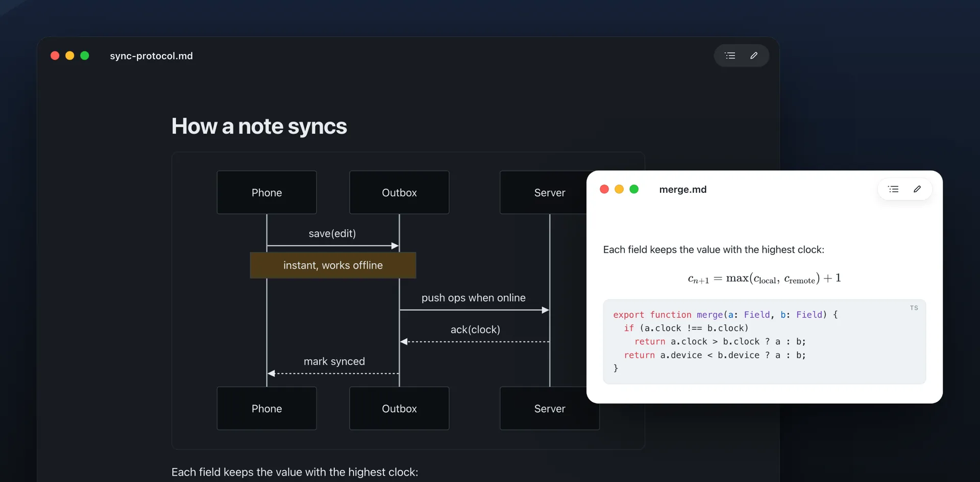Click the sync-protocol.md window title

point(151,56)
